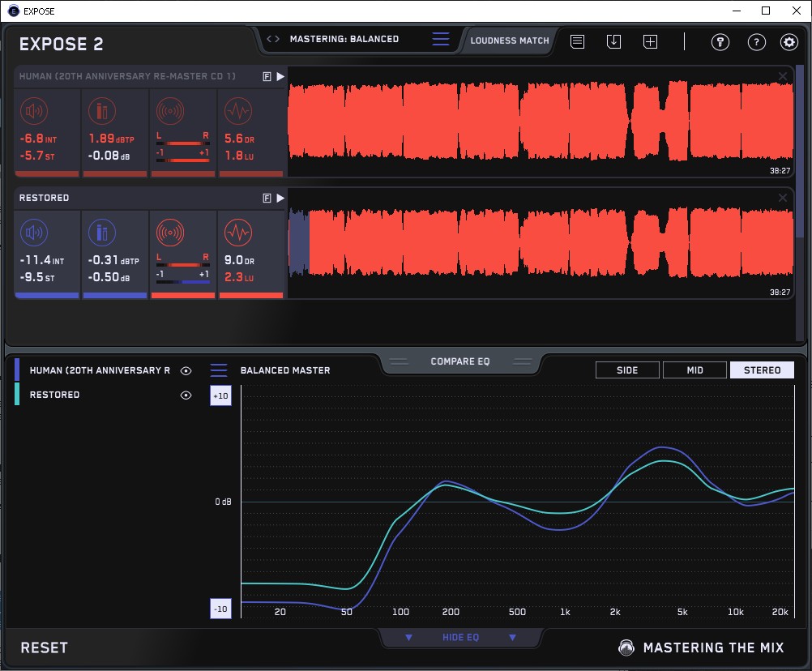Hide the Human track EQ curve
This screenshot has width=812, height=671.
[186, 371]
